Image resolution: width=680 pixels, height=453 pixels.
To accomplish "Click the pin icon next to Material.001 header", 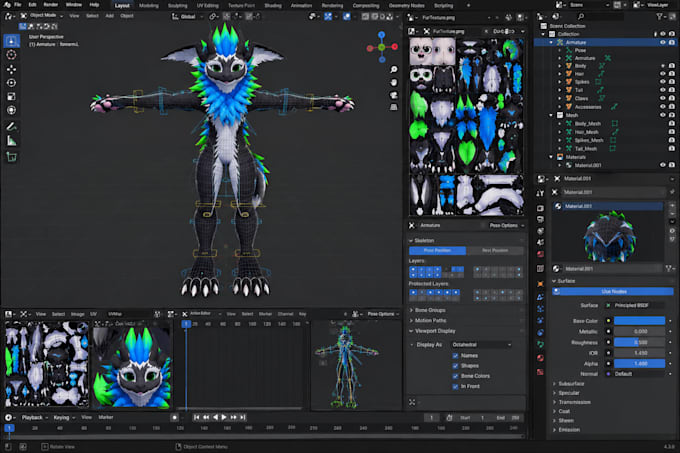I will click(x=672, y=192).
